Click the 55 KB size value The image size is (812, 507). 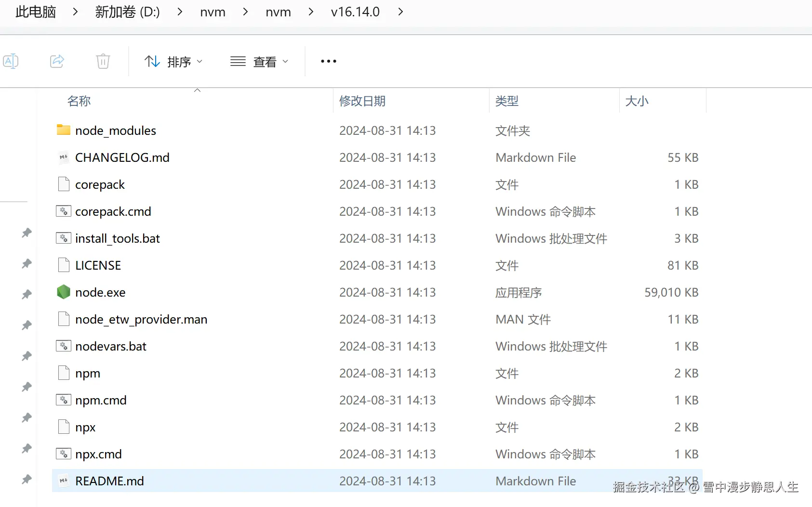coord(683,157)
